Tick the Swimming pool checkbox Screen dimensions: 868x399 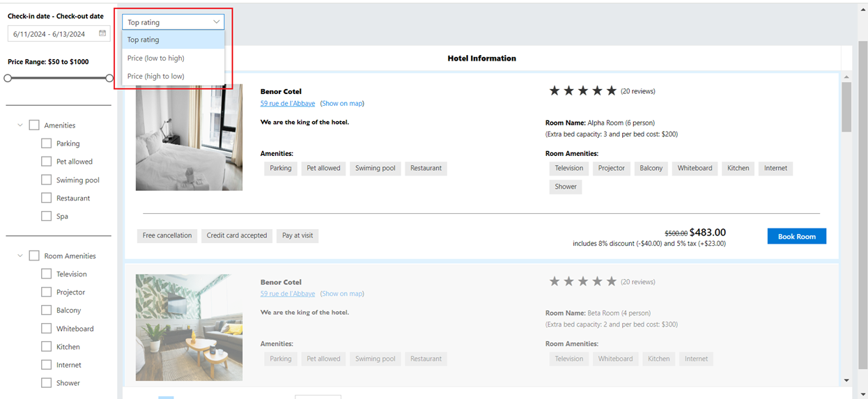[47, 180]
